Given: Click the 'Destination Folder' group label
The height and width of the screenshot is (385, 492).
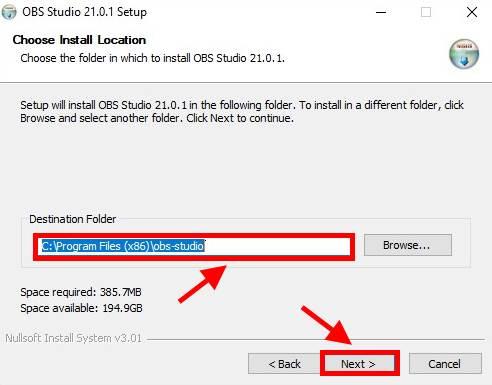Looking at the screenshot, I should [73, 219].
